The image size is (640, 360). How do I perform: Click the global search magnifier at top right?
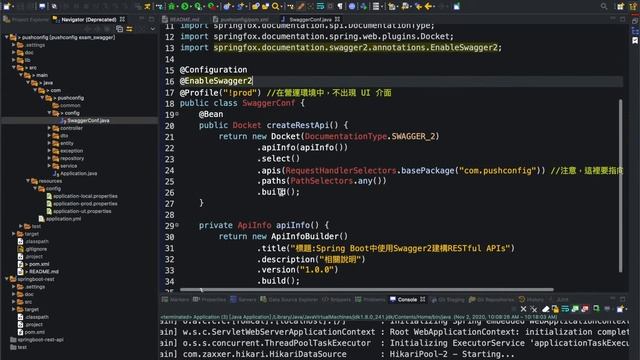coord(604,6)
